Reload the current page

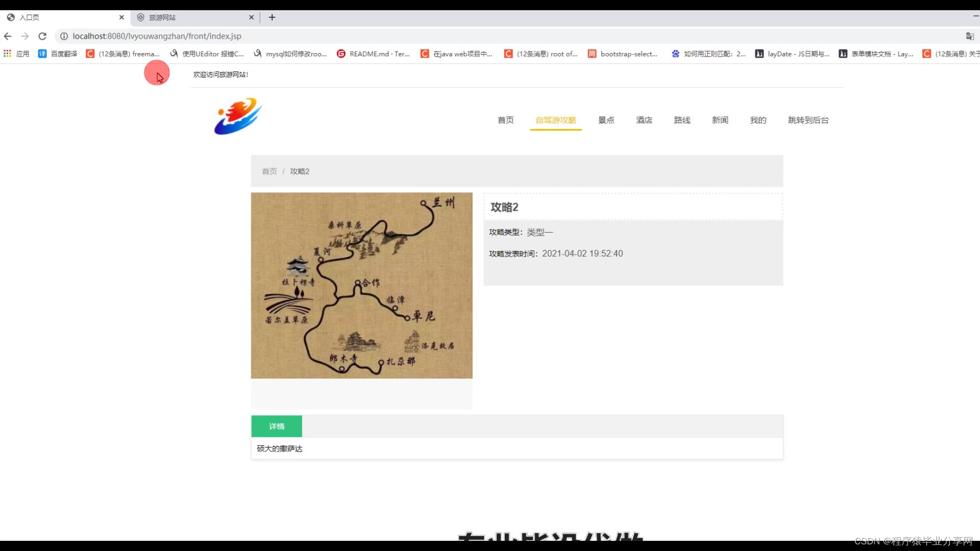(42, 36)
